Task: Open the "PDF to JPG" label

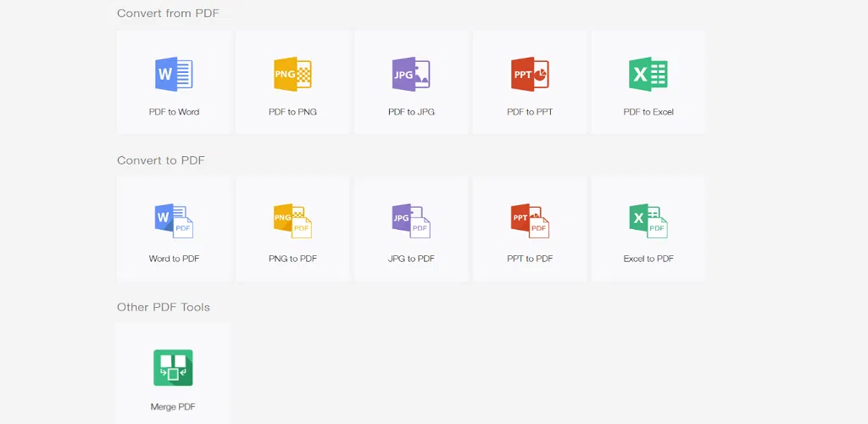Action: (411, 112)
